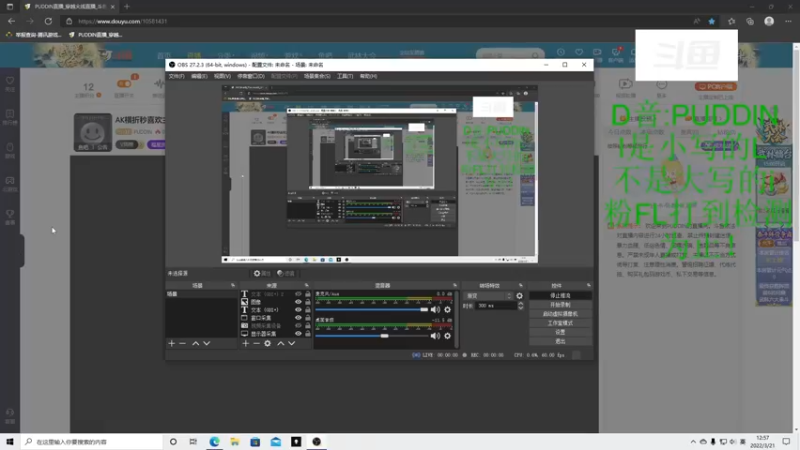Toggle visibility of the first text source
Viewport: 800px width, 450px height.
pos(298,294)
